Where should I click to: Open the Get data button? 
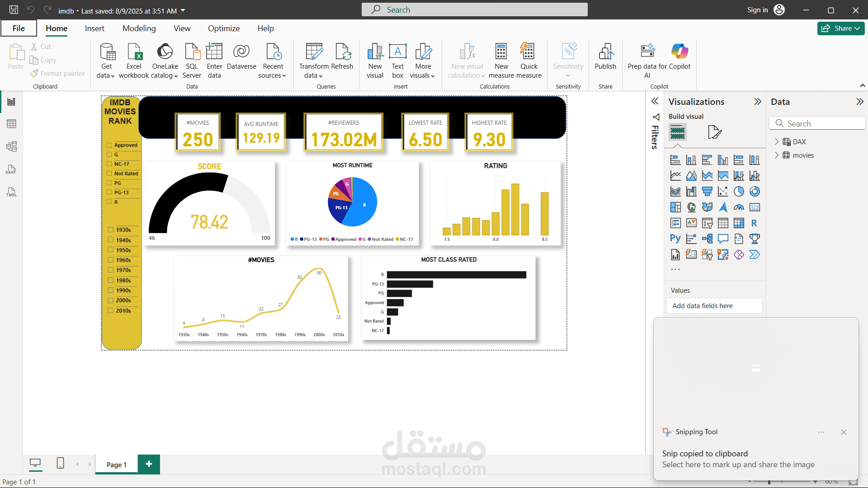point(106,61)
